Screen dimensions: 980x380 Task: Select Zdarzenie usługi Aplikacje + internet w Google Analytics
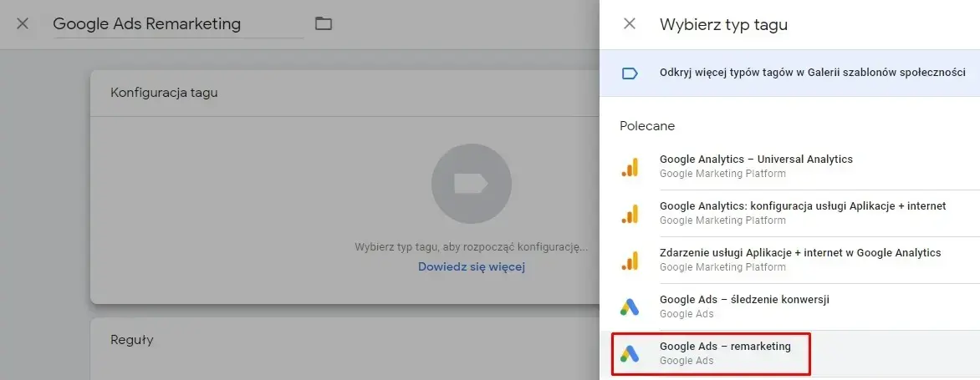click(789, 260)
